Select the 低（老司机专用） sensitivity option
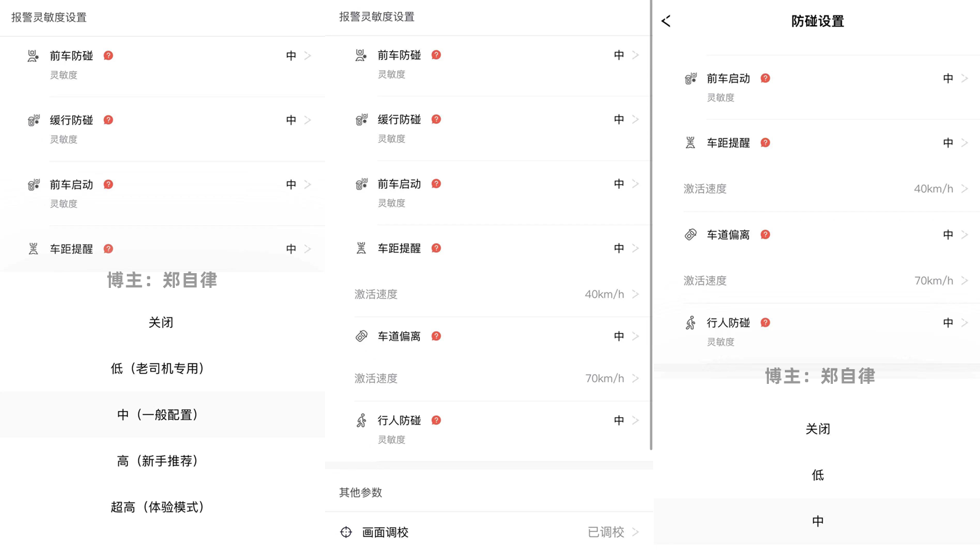The height and width of the screenshot is (550, 980). [x=158, y=369]
